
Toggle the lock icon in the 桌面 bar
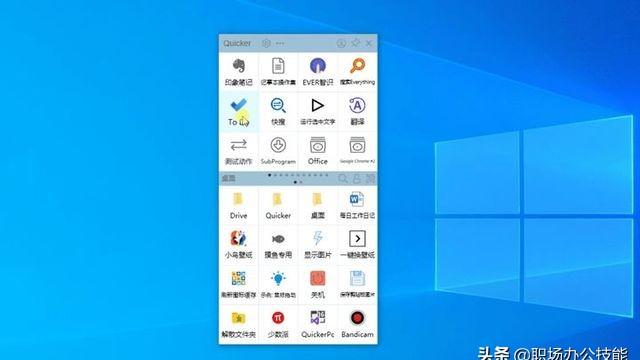(357, 178)
